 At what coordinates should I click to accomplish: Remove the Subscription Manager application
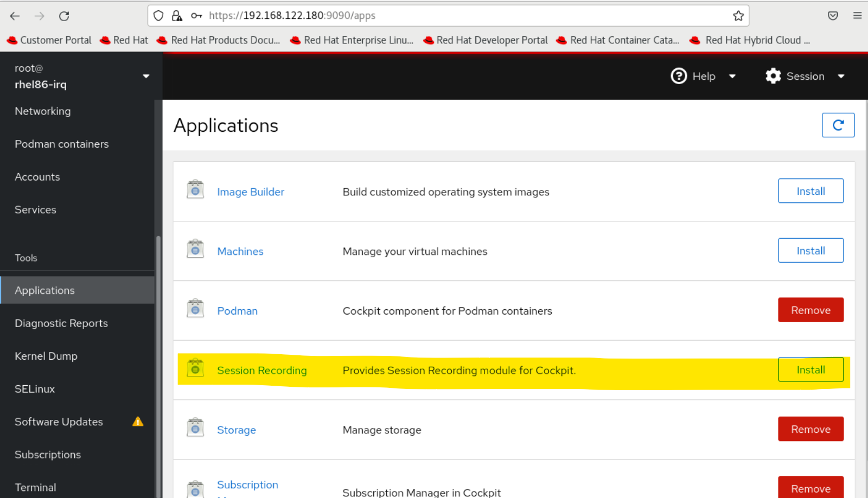coord(810,488)
